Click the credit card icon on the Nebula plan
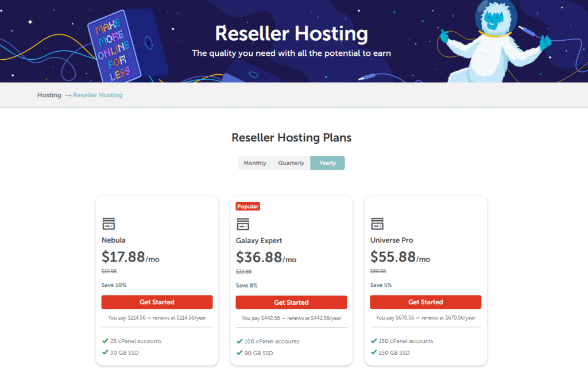This screenshot has height=372, width=588. pyautogui.click(x=109, y=223)
